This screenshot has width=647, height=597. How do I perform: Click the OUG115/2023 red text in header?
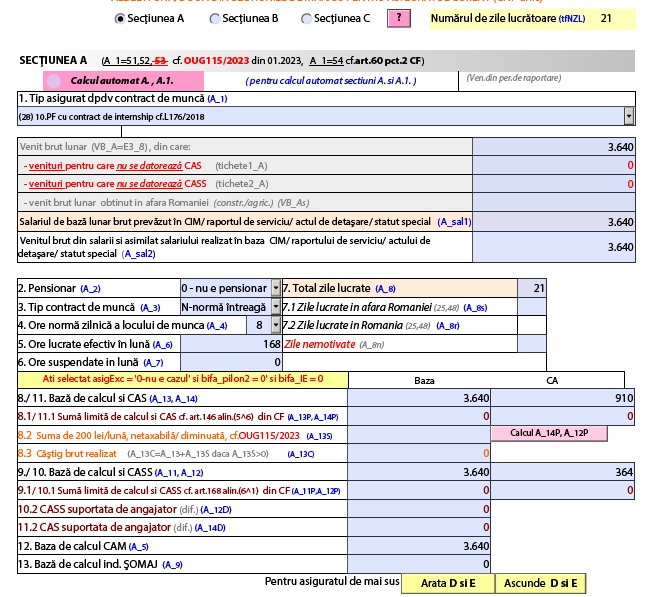(216, 61)
